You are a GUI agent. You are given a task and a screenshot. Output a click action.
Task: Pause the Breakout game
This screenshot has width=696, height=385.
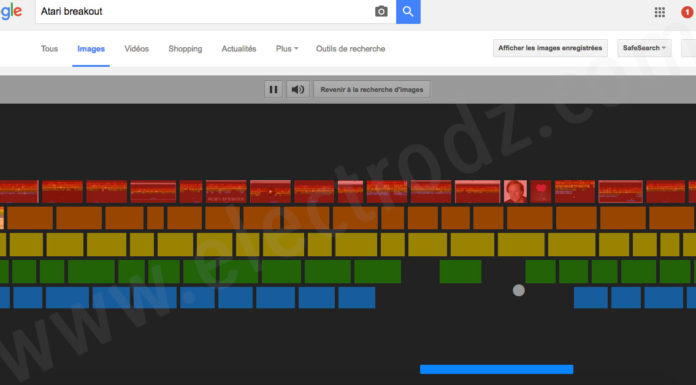click(x=273, y=89)
